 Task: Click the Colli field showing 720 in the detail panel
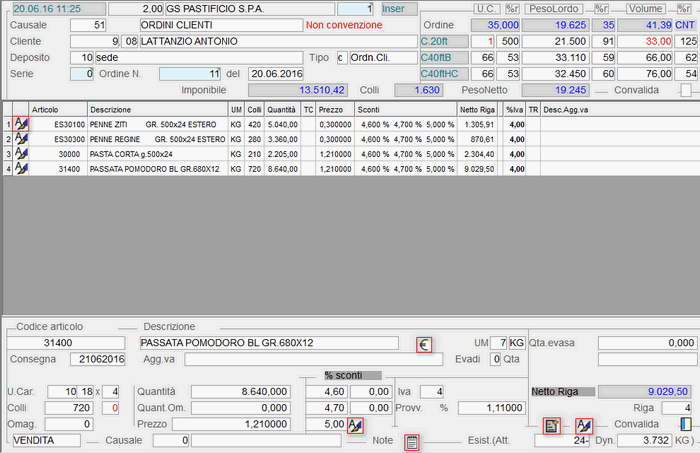(x=69, y=408)
